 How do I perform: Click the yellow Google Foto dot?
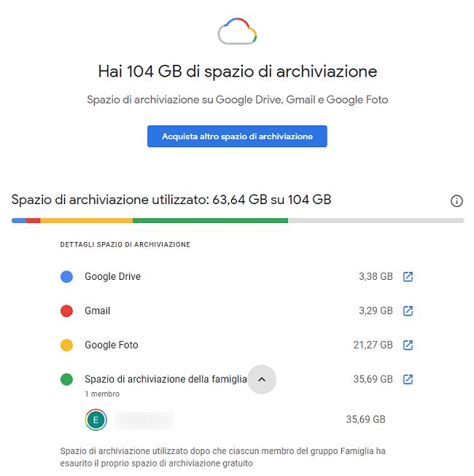[x=66, y=345]
